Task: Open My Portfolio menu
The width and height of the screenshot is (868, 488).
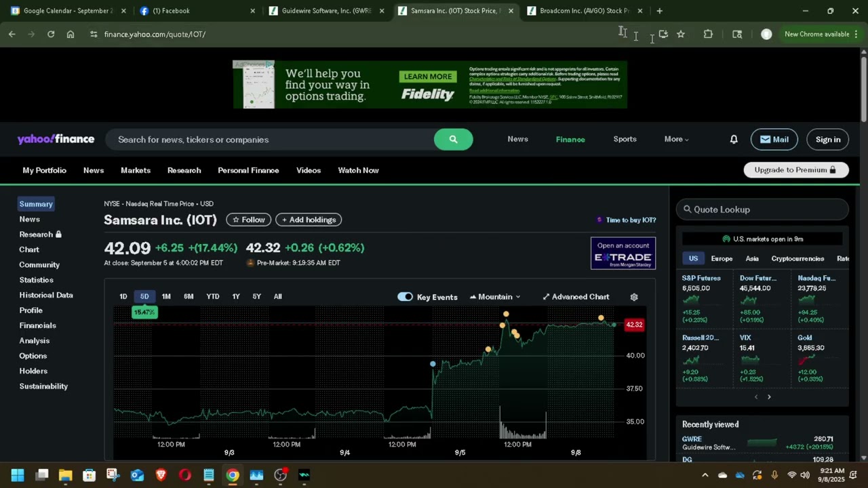Action: click(45, 170)
